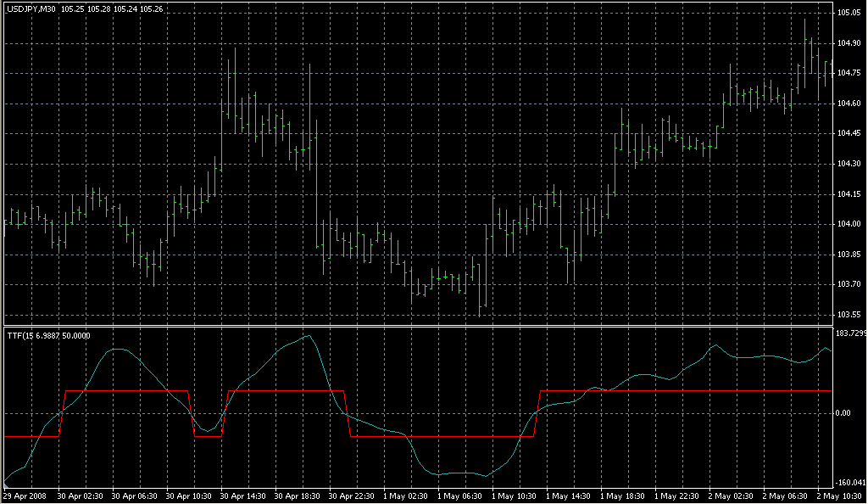Click the USDJPY,M30 chart title label
Viewport: 868px width, 504px height.
click(31, 9)
